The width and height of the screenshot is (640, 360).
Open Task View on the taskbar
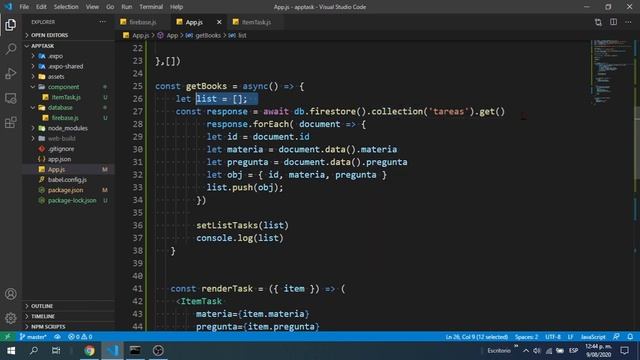click(56, 351)
